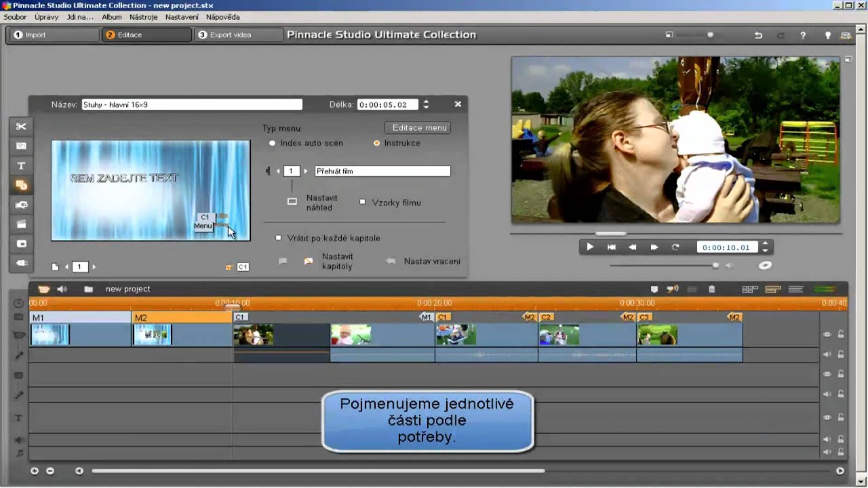Click fast forward in preview controls
868x488 pixels.
[654, 247]
